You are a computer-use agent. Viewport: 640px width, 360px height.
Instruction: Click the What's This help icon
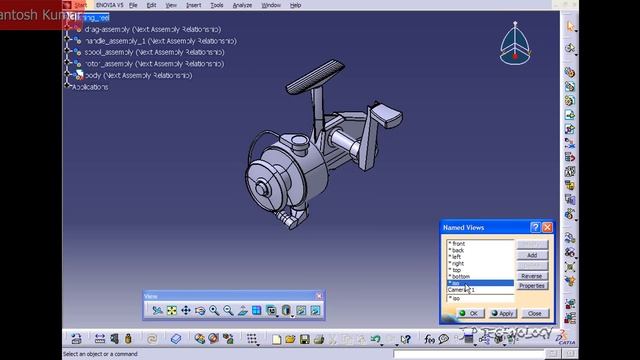pyautogui.click(x=405, y=339)
